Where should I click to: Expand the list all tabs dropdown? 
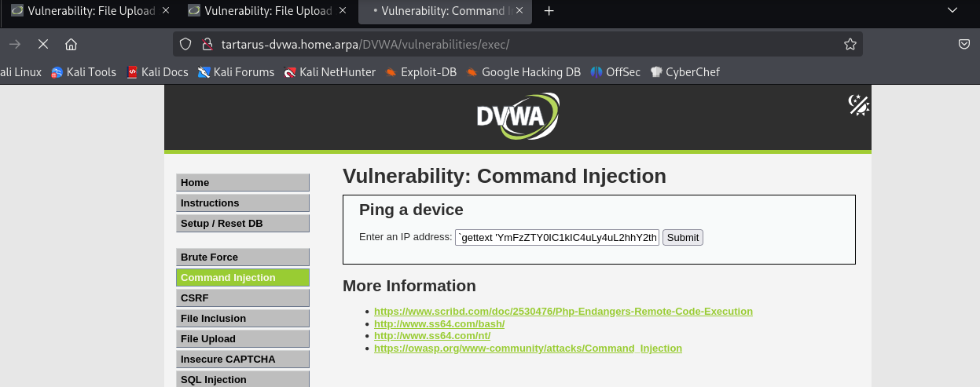click(x=952, y=11)
